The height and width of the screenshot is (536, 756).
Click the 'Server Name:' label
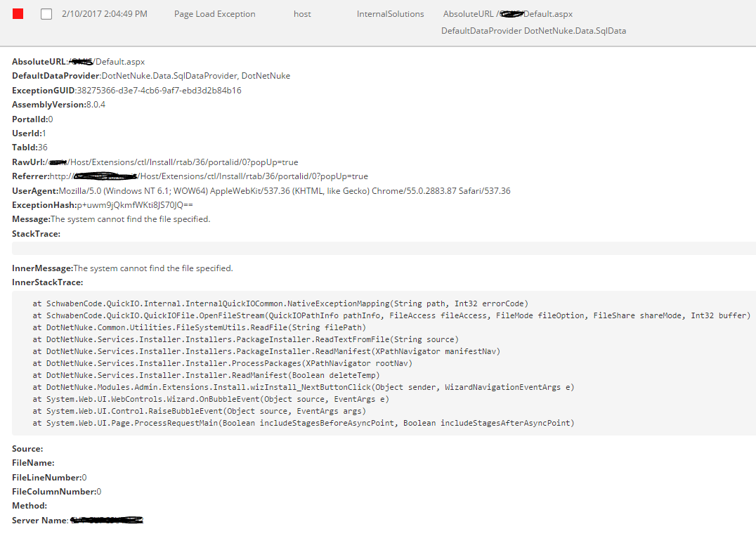pyautogui.click(x=40, y=521)
